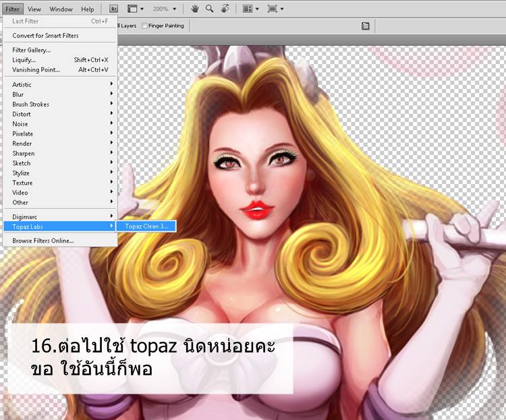Open the Filter menu
506x420 pixels.
coord(12,9)
